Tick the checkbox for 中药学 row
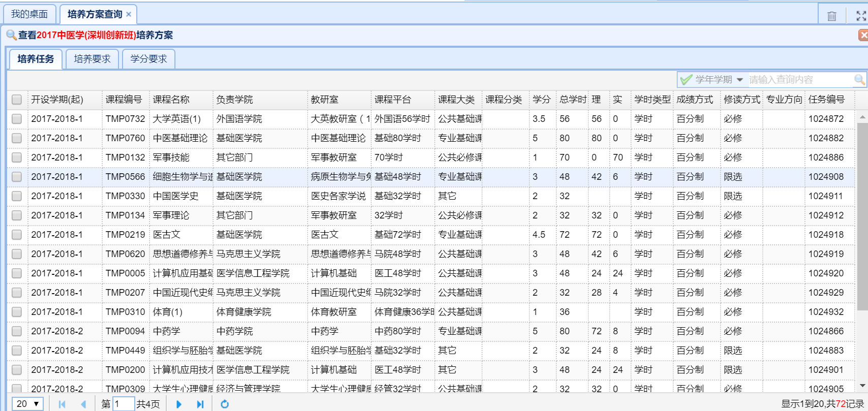The image size is (868, 411). [x=17, y=331]
